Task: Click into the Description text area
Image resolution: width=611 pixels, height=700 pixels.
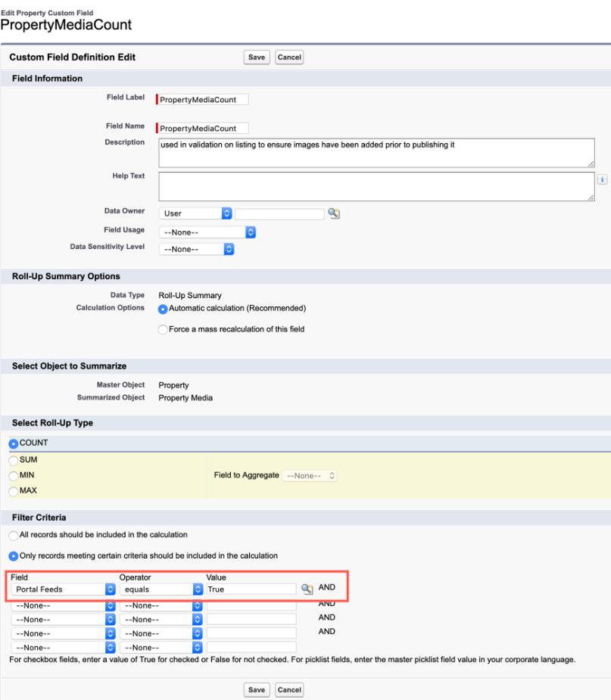Action: [x=376, y=153]
